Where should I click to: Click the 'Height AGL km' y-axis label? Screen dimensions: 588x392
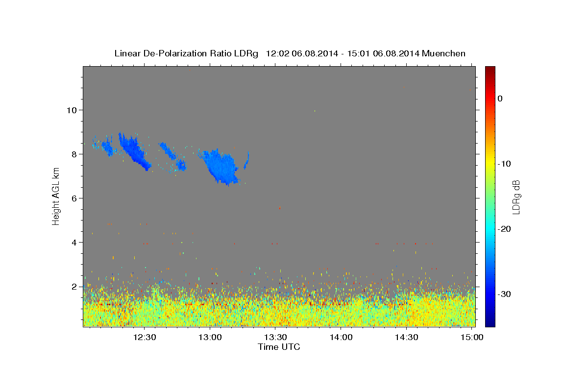(56, 196)
